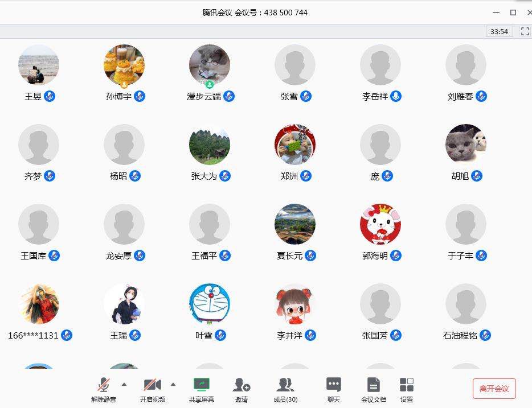Click the microphone icon next to 李岳祥
Viewport: 532px width, 408px height.
tap(396, 96)
